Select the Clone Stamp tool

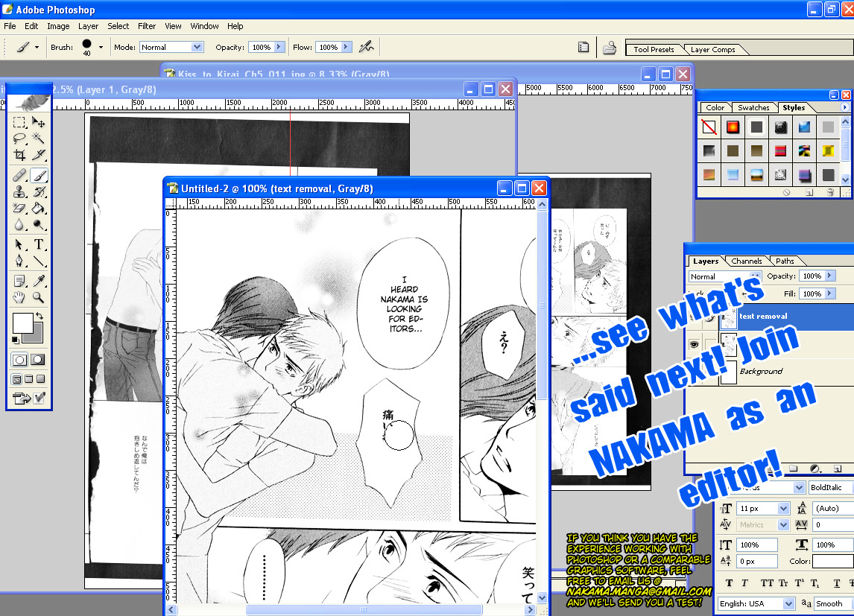point(19,191)
